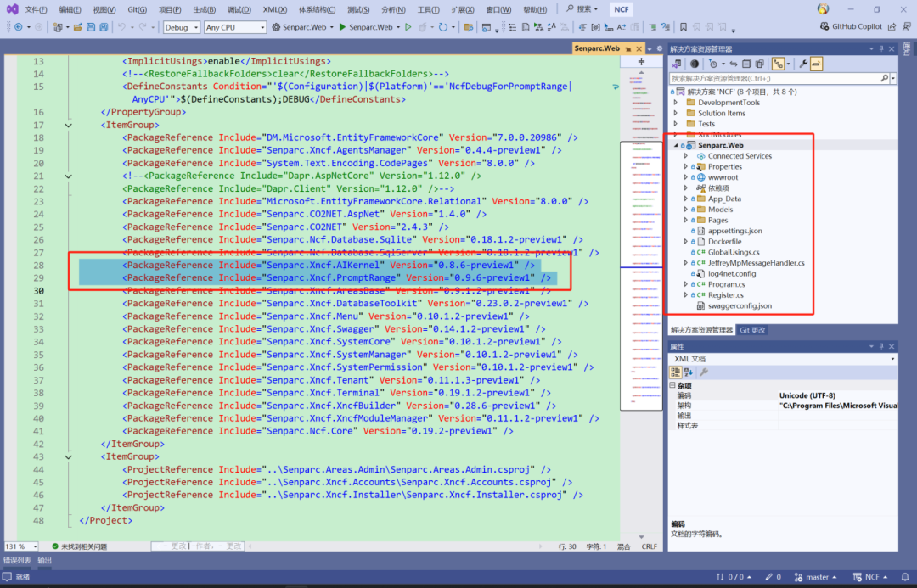Collapse the Senparc.Web project node
Image resolution: width=917 pixels, height=588 pixels.
pyautogui.click(x=676, y=145)
